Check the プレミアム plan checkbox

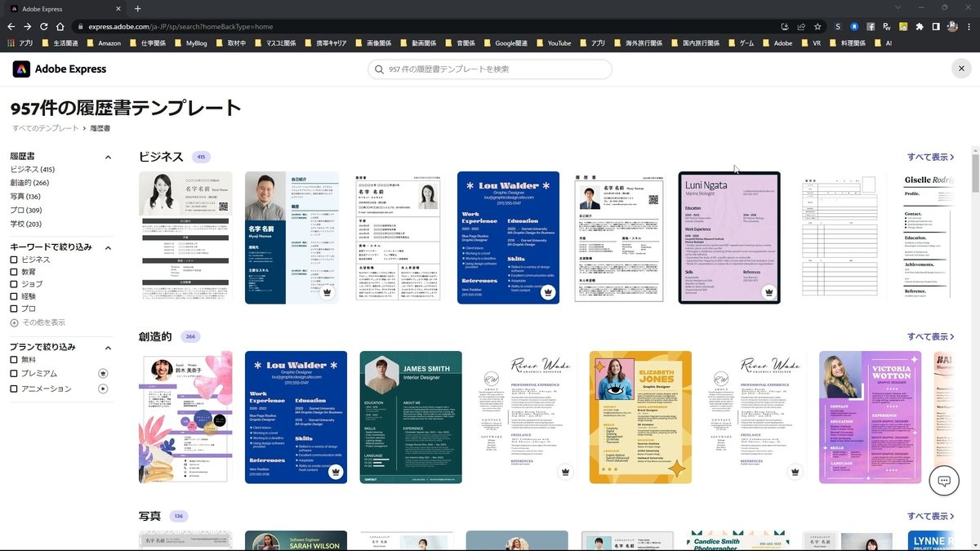tap(14, 373)
